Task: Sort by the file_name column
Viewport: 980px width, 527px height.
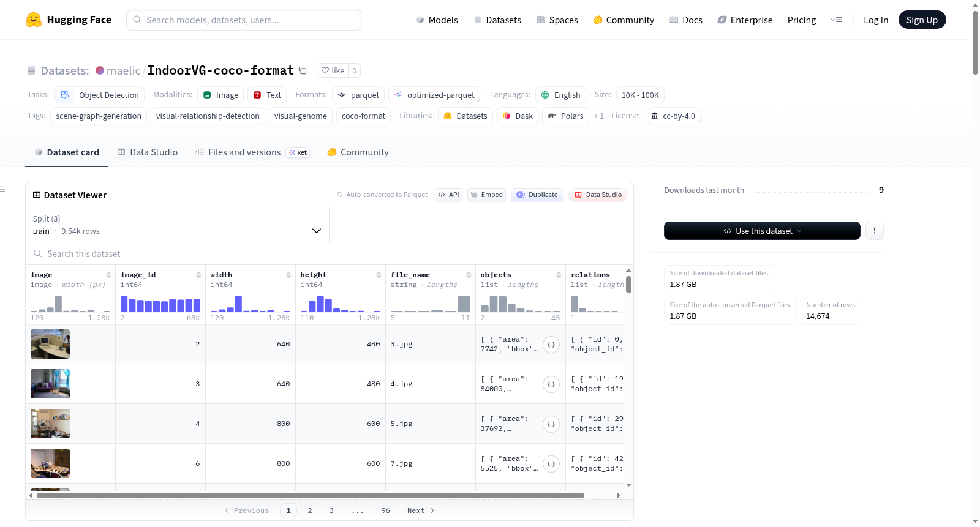Action: click(x=469, y=275)
